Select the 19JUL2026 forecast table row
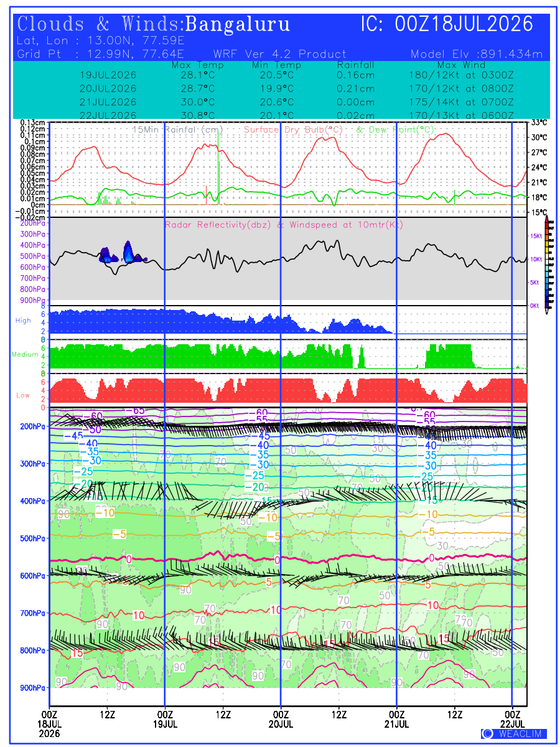 (297, 75)
